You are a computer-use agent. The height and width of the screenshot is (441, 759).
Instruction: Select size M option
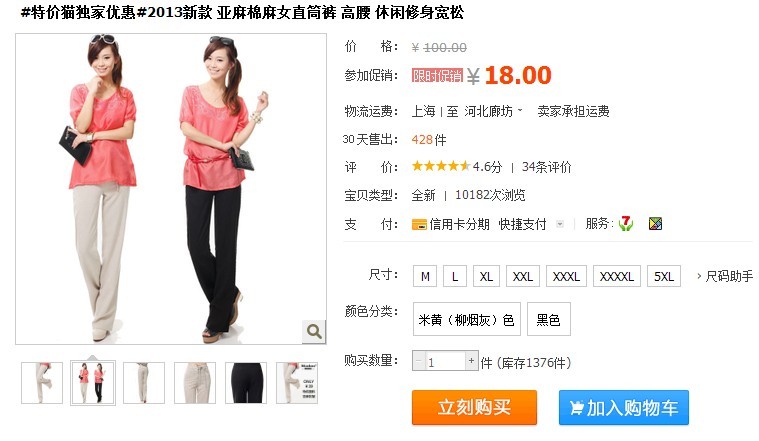pos(425,276)
